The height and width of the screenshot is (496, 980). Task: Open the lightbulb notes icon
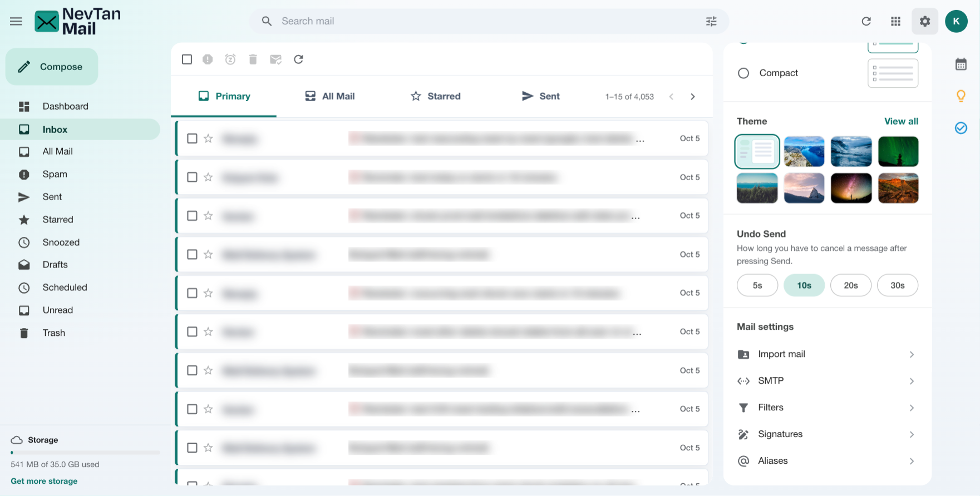961,96
